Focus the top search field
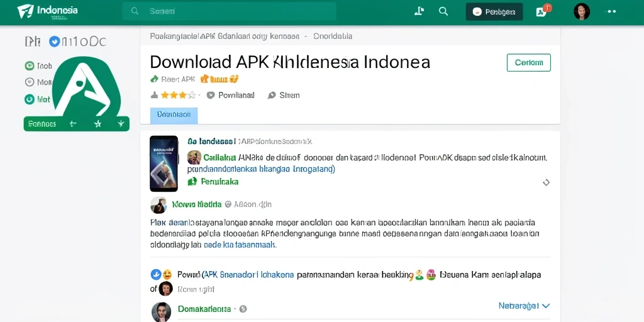The width and height of the screenshot is (644, 322). click(229, 11)
